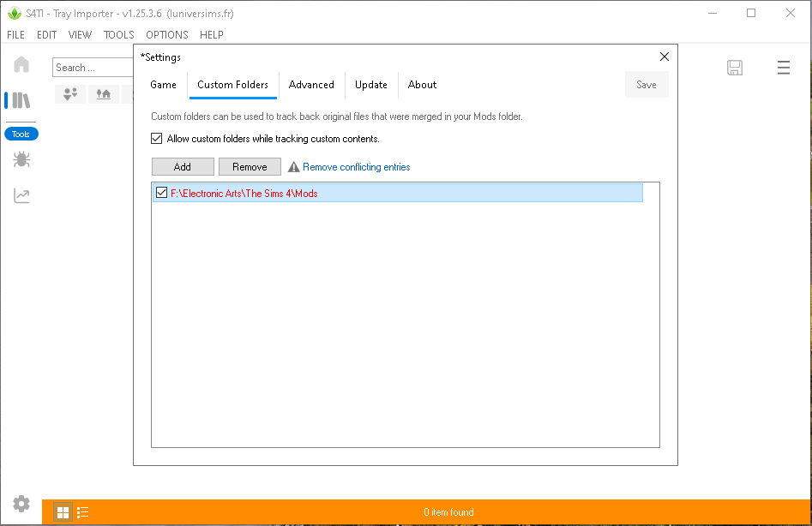Click the Library books icon in sidebar

click(21, 100)
